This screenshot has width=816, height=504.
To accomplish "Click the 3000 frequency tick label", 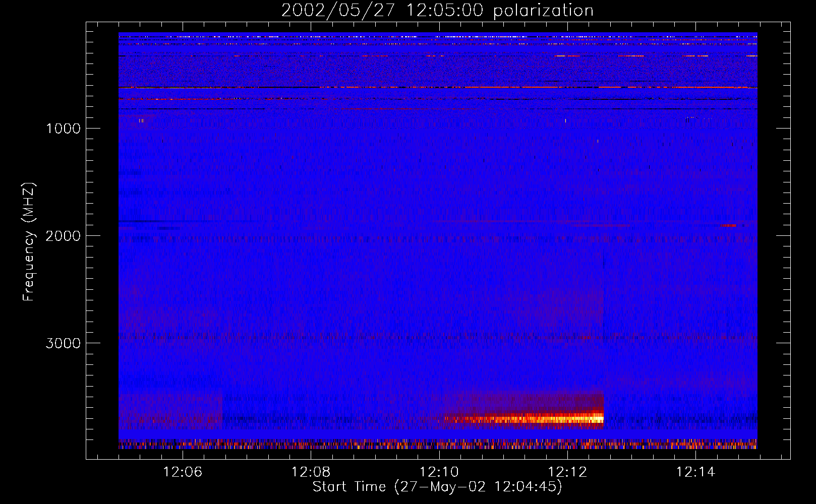I will (x=63, y=343).
